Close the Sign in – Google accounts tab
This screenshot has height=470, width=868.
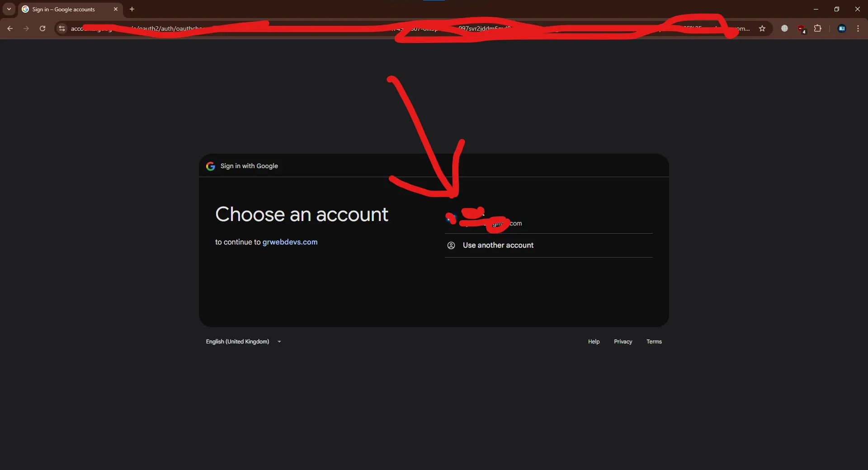pos(116,9)
